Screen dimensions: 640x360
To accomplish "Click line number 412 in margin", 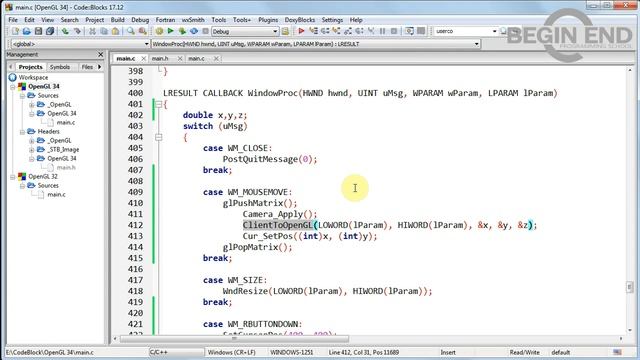I will click(136, 225).
